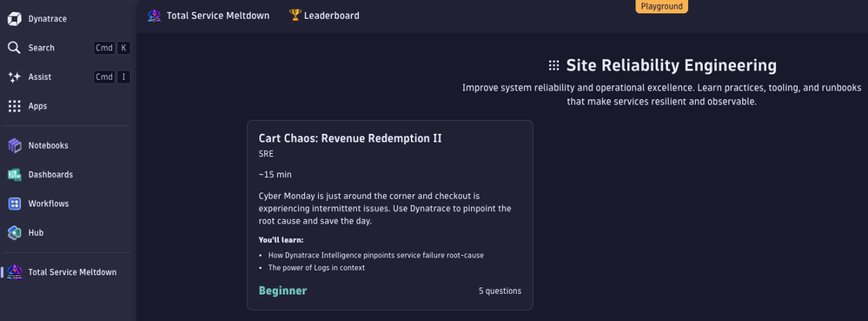Viewport: 868px width, 321px height.
Task: Click the Dashboards icon in sidebar
Action: (x=15, y=175)
